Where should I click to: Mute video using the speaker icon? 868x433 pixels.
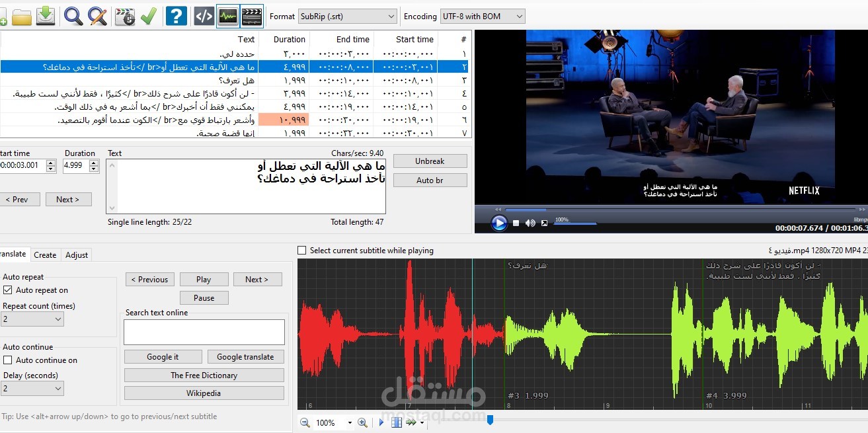(530, 223)
